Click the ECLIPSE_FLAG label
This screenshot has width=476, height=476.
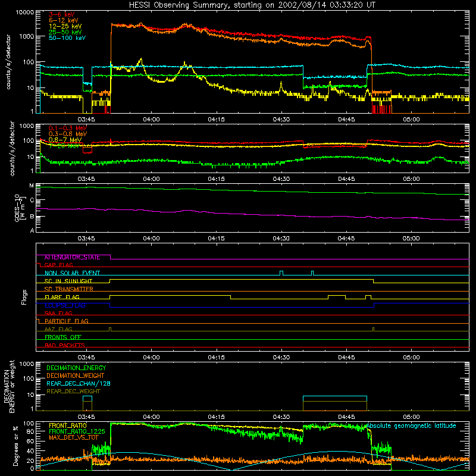click(x=65, y=305)
